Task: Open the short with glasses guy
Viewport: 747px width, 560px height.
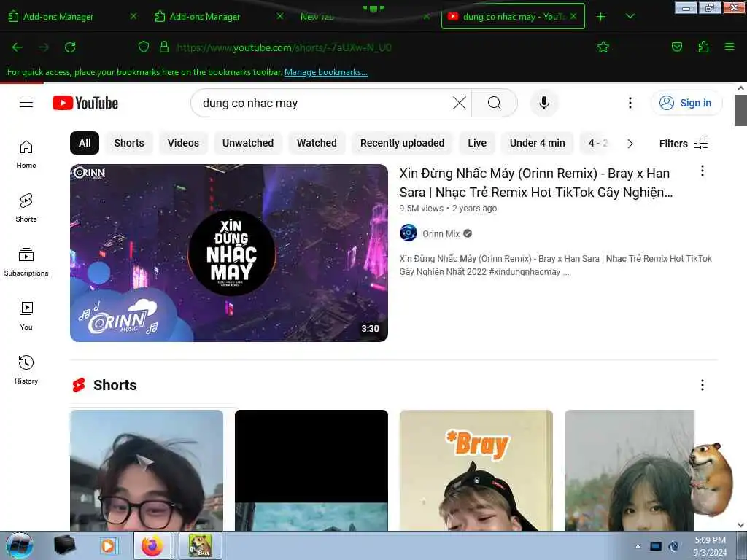Action: [147, 470]
